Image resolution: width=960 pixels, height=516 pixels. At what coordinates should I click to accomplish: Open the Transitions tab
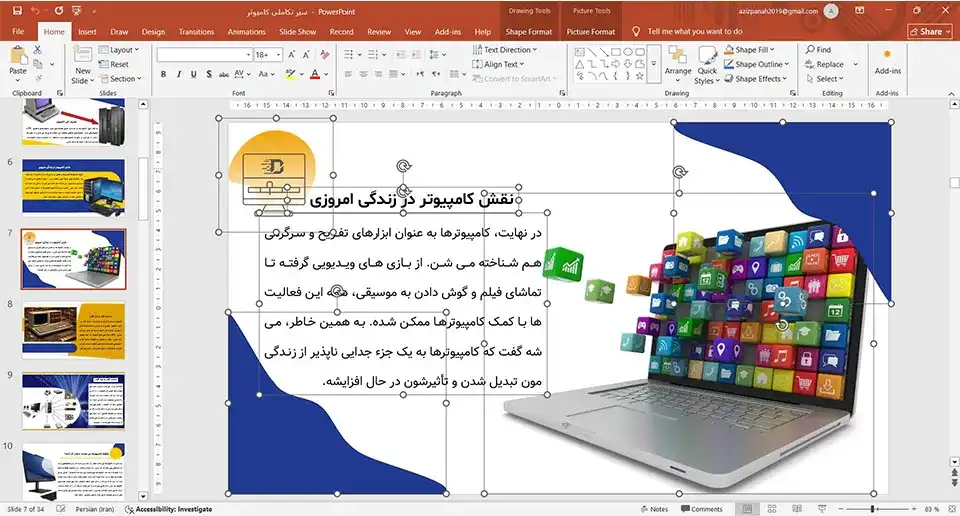coord(196,31)
